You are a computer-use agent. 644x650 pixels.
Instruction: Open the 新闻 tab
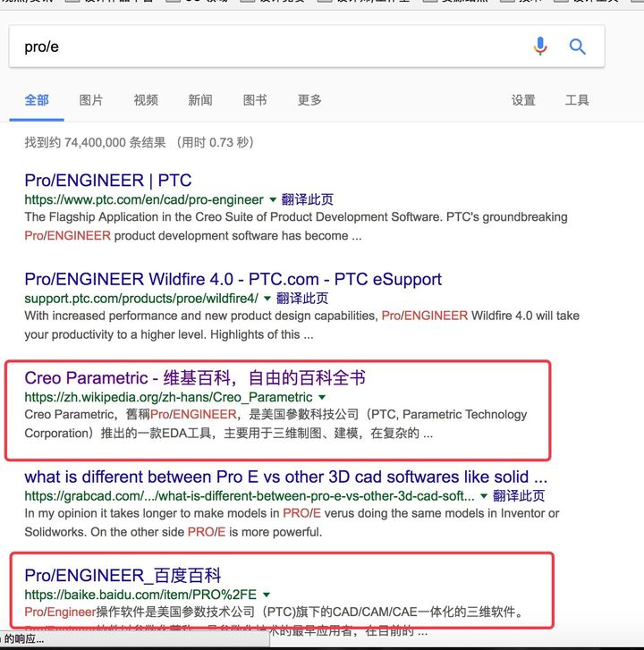point(200,100)
